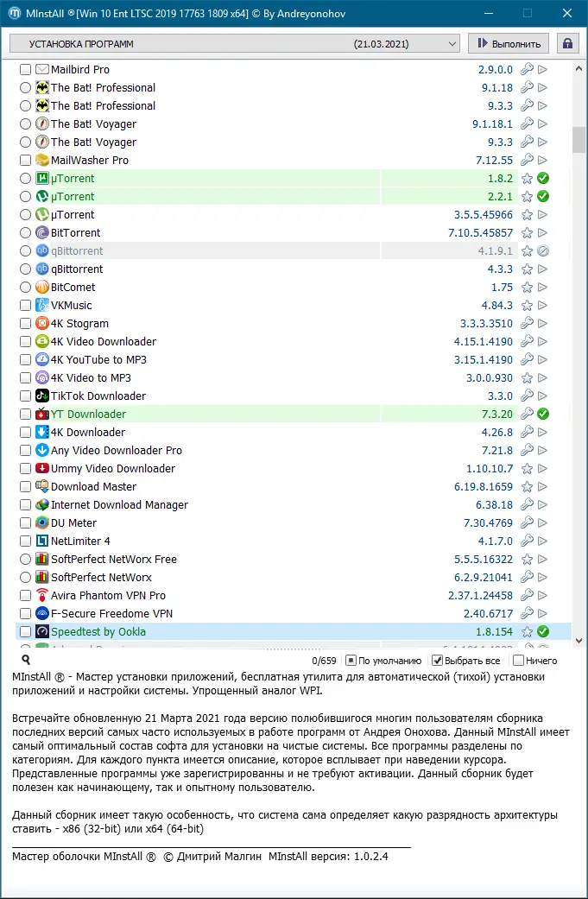Click the list scrollbar up arrow
The width and height of the screenshot is (588, 899).
pos(579,69)
